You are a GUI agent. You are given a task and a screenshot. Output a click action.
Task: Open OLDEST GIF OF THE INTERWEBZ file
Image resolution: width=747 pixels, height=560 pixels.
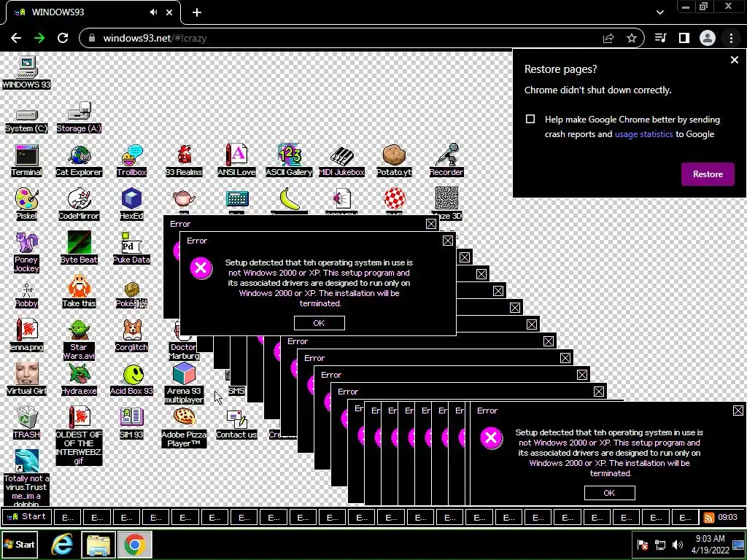[79, 436]
